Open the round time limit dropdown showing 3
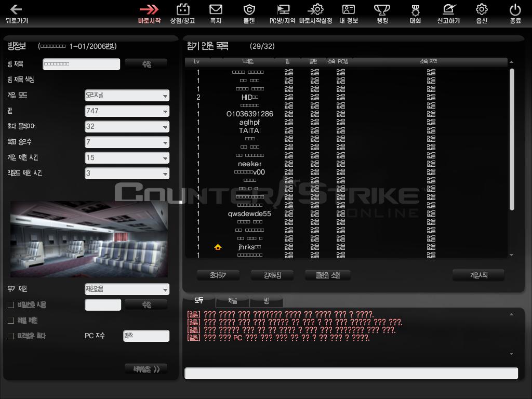Viewport: 532px width, 399px height. (127, 174)
